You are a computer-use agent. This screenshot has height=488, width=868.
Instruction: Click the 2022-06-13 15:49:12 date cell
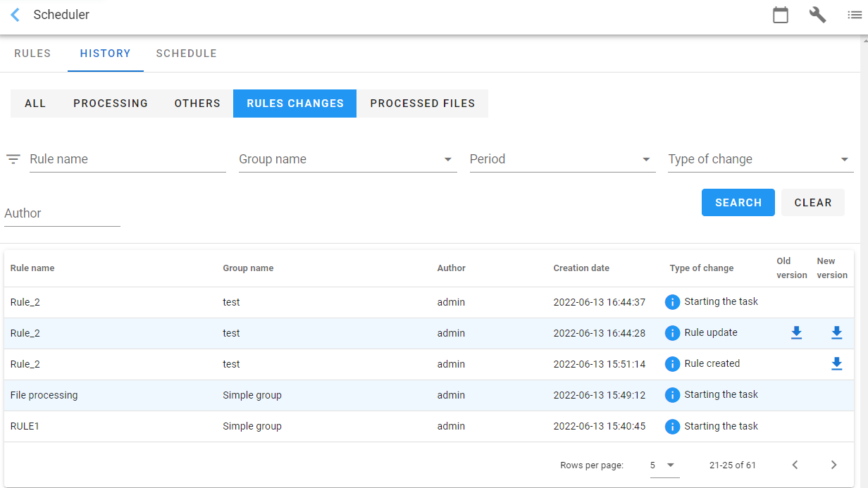[600, 395]
